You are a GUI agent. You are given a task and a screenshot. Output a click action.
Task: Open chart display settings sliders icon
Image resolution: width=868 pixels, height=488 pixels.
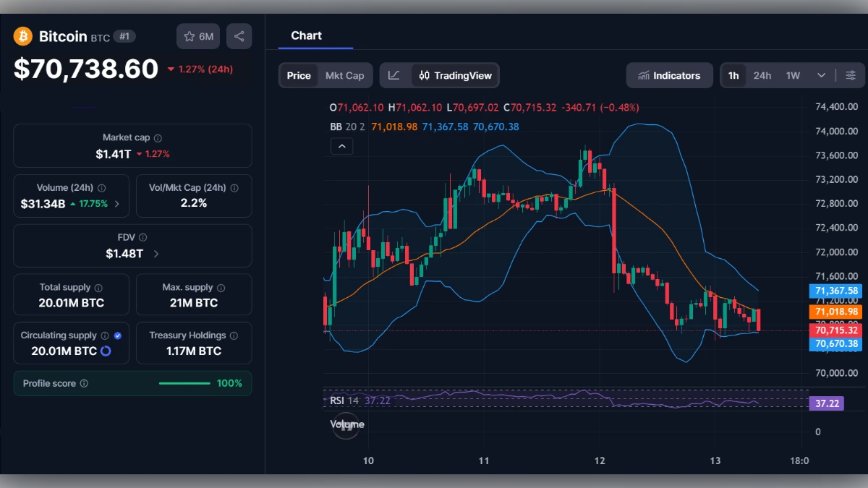coord(851,75)
